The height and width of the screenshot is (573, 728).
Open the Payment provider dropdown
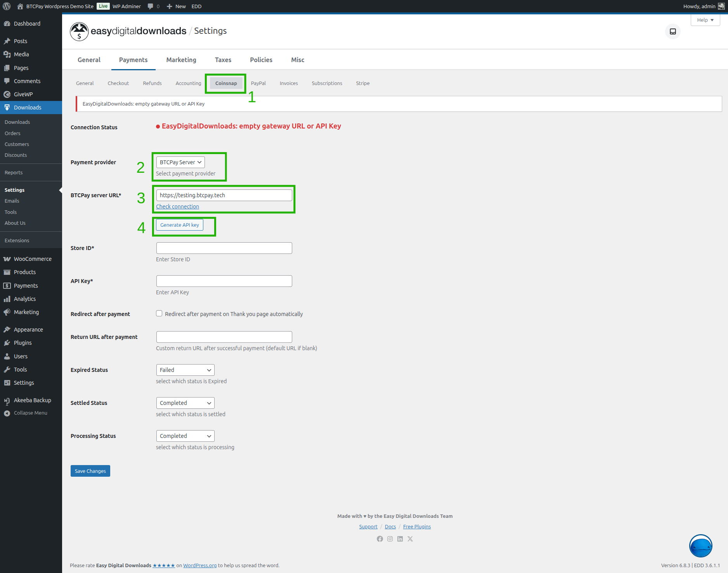pos(180,162)
